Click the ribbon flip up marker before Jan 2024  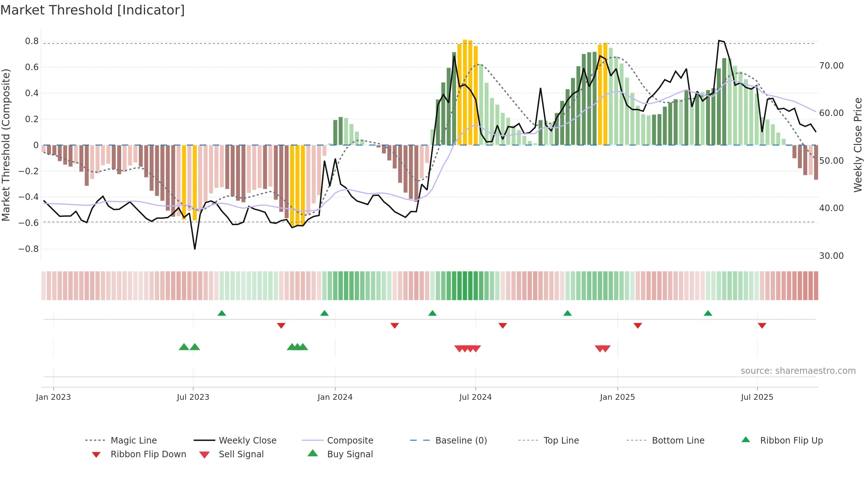(324, 313)
